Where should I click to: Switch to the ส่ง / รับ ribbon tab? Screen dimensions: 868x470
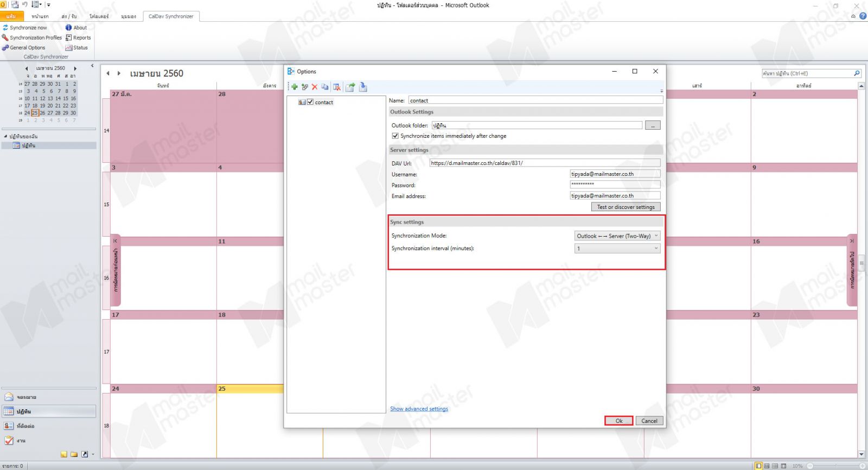pyautogui.click(x=69, y=16)
